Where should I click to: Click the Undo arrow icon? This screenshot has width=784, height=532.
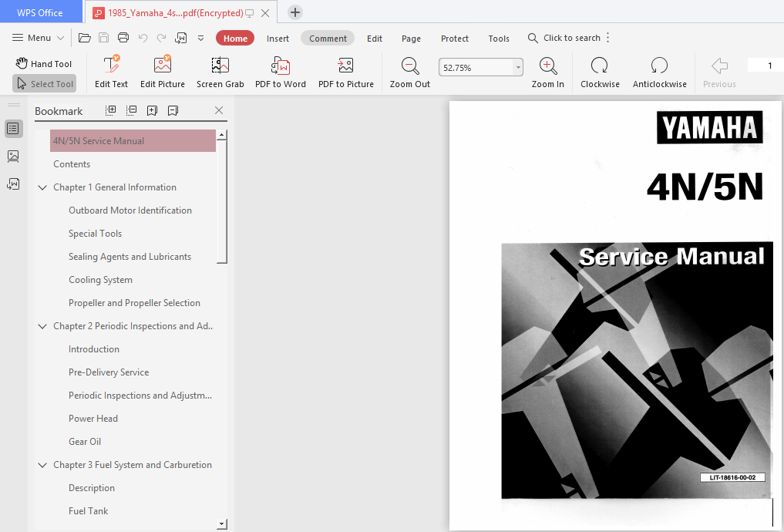point(143,38)
